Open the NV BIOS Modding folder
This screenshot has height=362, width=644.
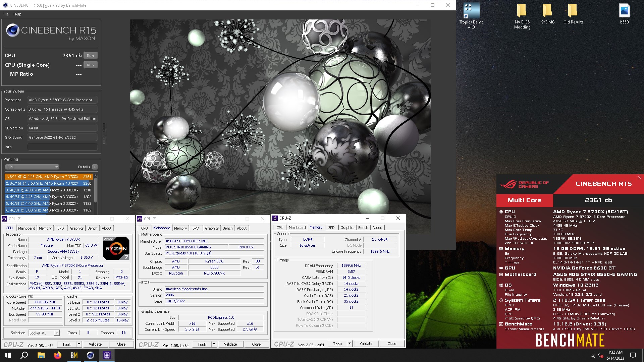(522, 16)
